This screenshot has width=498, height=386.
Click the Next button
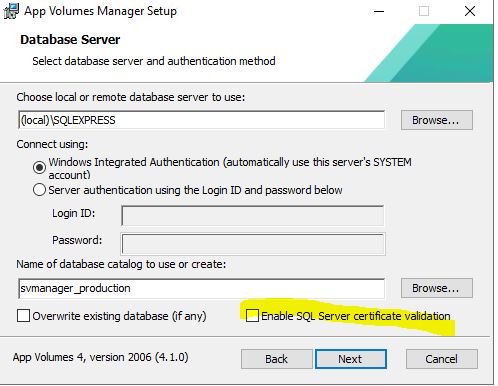[351, 359]
